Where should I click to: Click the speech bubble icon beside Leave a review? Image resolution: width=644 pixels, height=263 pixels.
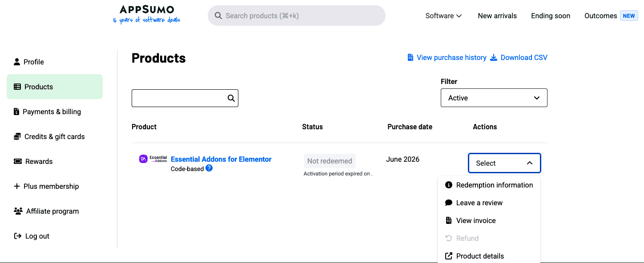point(449,203)
